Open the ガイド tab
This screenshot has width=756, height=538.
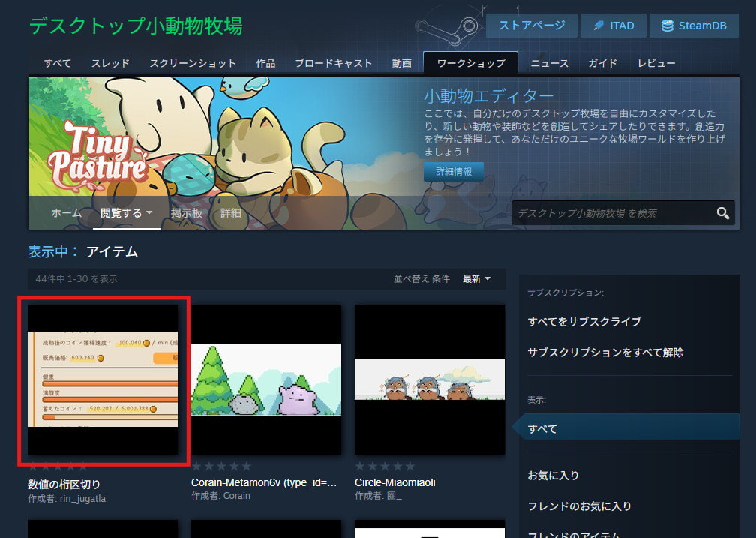pyautogui.click(x=602, y=63)
